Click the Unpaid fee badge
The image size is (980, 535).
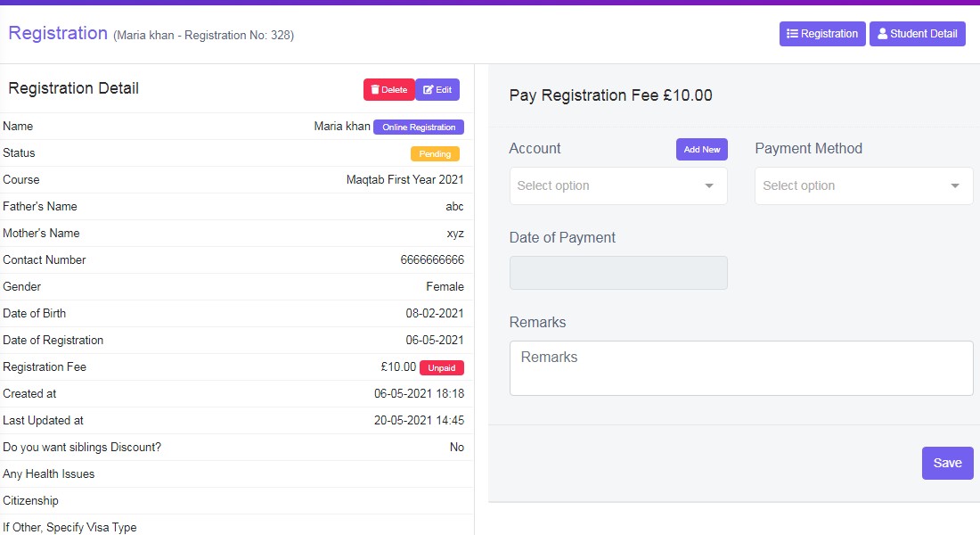[x=442, y=368]
